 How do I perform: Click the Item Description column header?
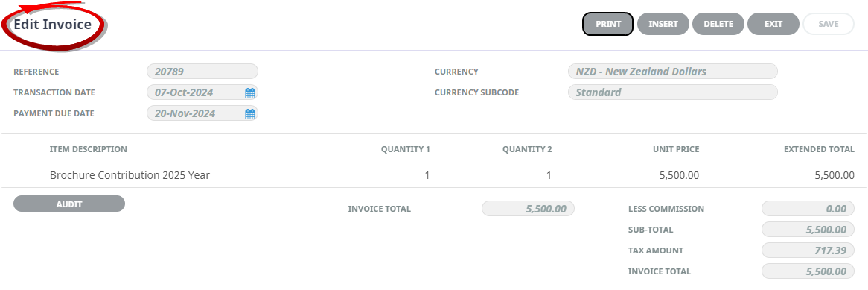[x=88, y=149]
